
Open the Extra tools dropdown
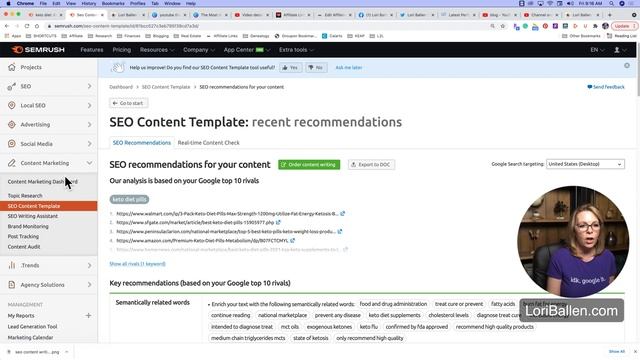click(296, 50)
